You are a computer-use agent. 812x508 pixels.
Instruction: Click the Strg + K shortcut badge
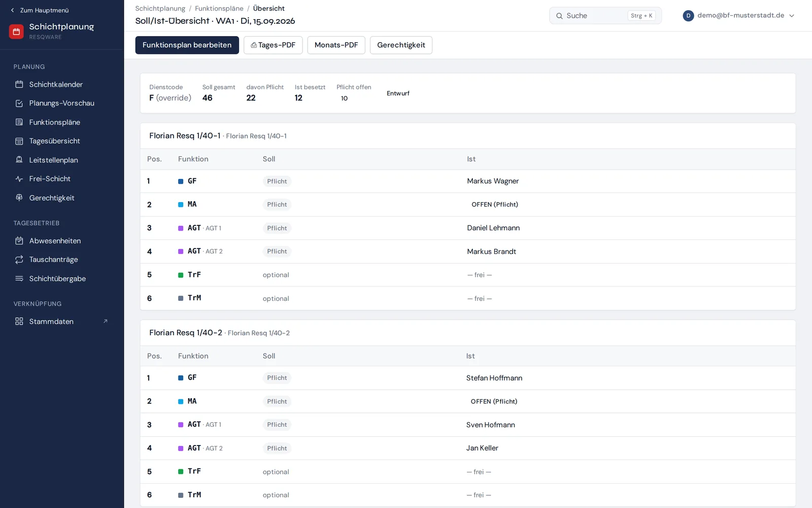(x=641, y=16)
